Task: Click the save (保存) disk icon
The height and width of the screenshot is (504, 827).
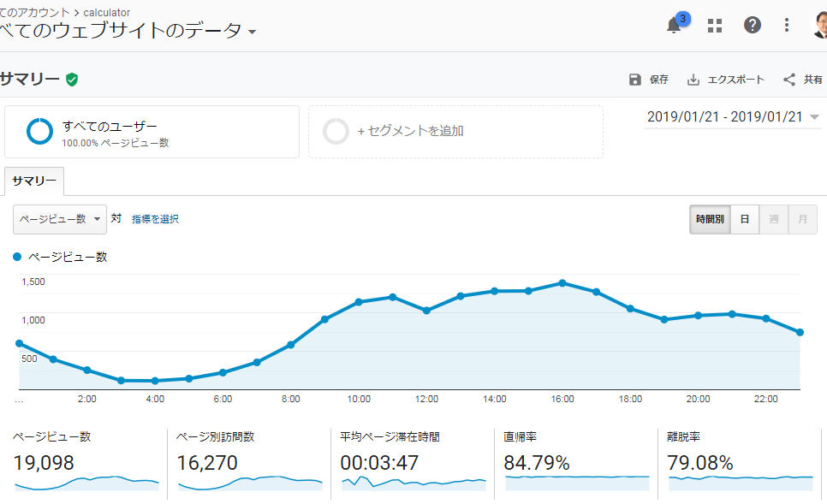Action: [x=635, y=80]
